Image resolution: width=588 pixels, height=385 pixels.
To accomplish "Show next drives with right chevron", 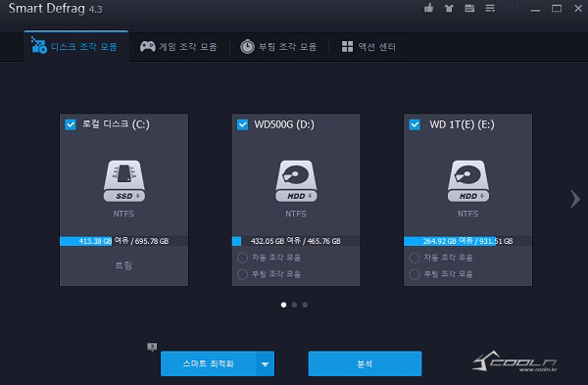I will click(575, 199).
